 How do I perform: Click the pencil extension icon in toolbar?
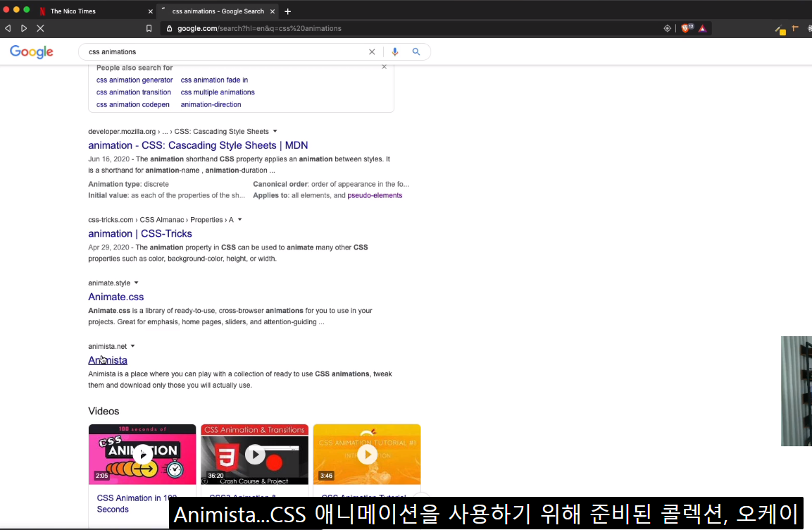click(x=780, y=30)
